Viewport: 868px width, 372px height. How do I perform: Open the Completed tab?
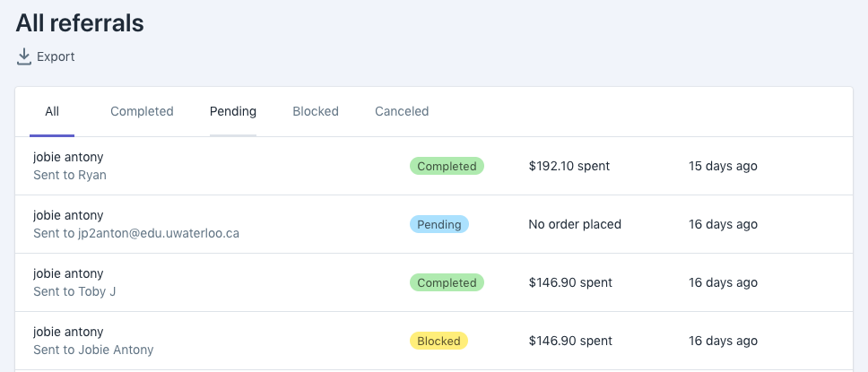(x=142, y=112)
